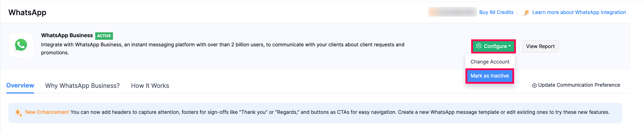Click the Update Communication Preference link
Image resolution: width=644 pixels, height=131 pixels.
point(579,85)
